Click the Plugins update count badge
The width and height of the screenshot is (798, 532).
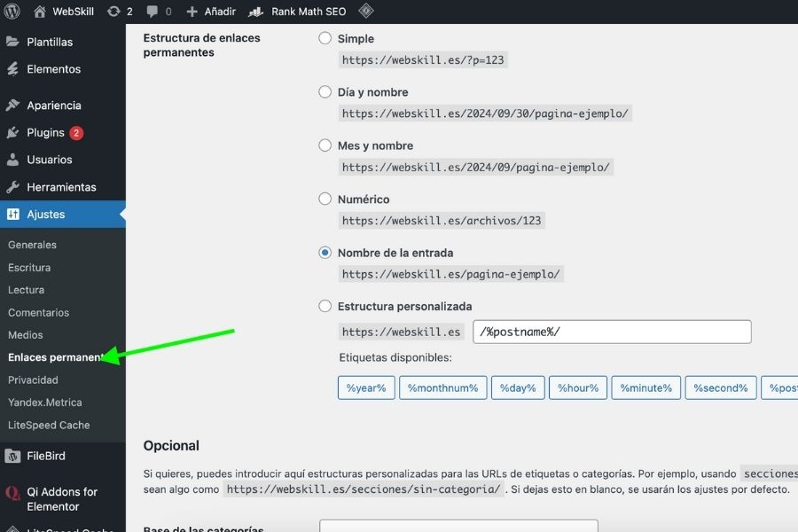[x=76, y=133]
